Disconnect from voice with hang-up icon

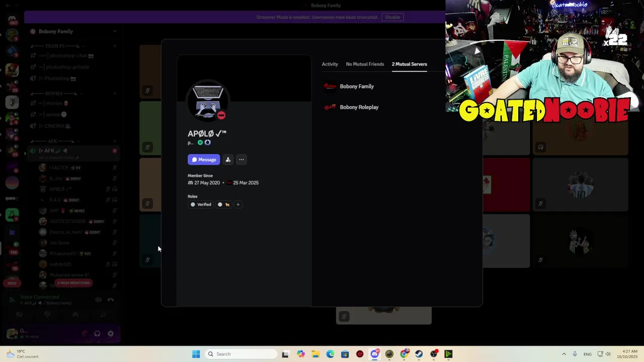click(x=111, y=300)
